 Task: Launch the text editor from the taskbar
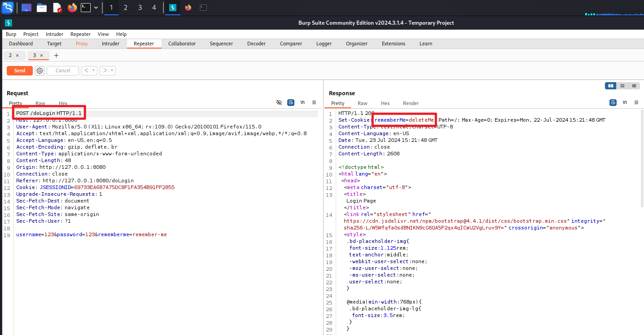click(57, 8)
